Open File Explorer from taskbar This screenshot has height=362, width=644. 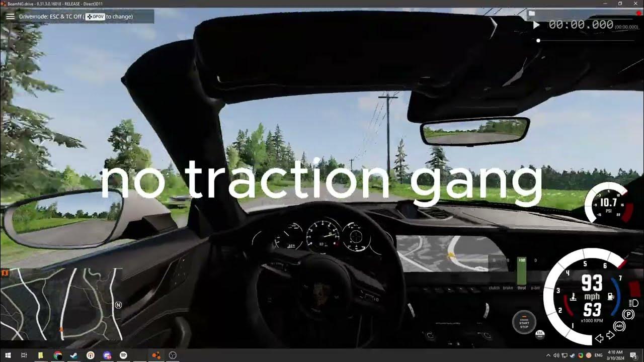click(x=41, y=355)
